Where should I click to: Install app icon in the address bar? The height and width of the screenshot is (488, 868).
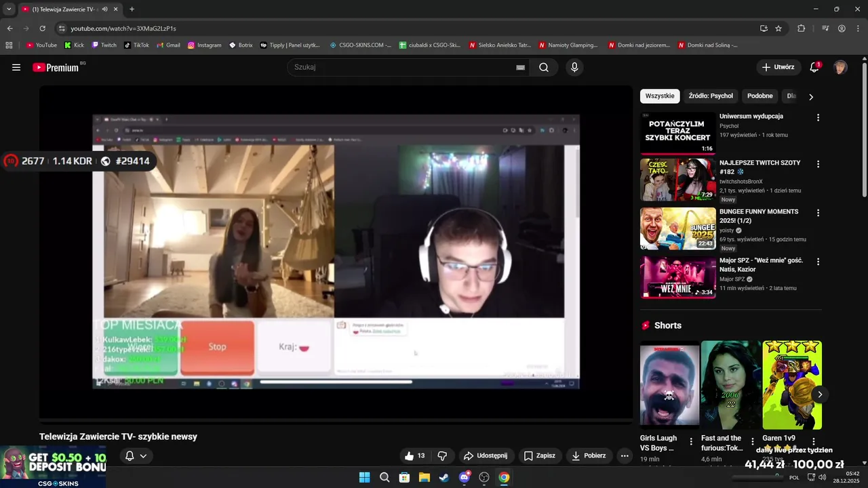click(764, 28)
